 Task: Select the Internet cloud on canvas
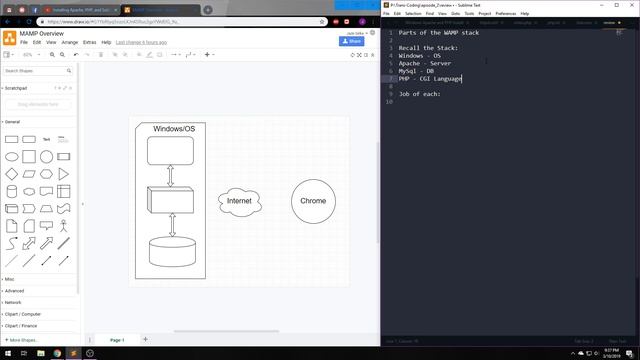point(240,201)
